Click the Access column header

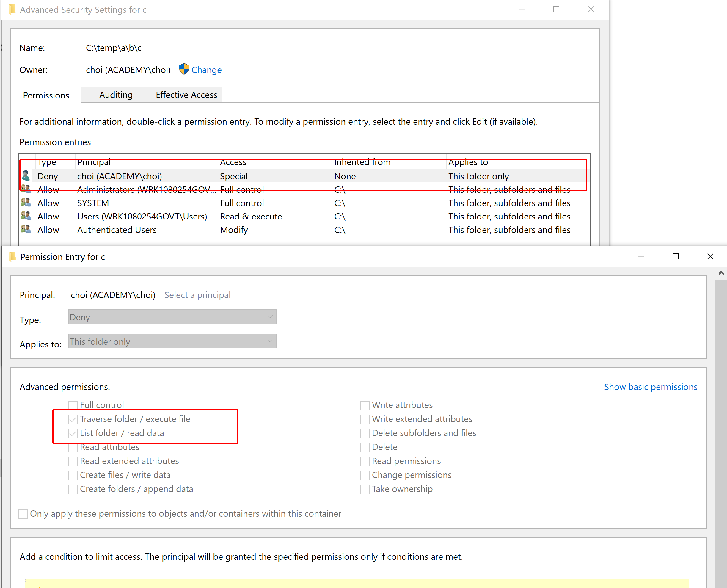275,162
